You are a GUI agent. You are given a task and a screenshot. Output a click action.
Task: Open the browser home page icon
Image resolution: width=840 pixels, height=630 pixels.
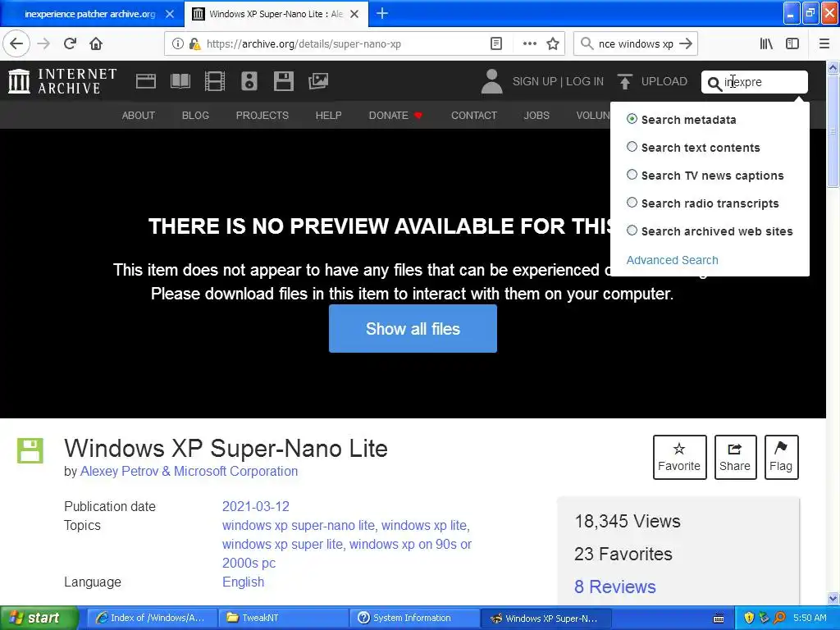(x=96, y=44)
